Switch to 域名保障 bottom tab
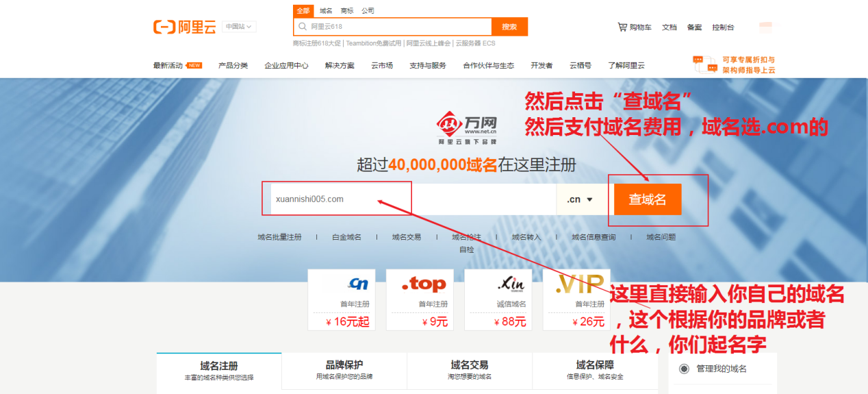The width and height of the screenshot is (868, 394). coord(595,371)
